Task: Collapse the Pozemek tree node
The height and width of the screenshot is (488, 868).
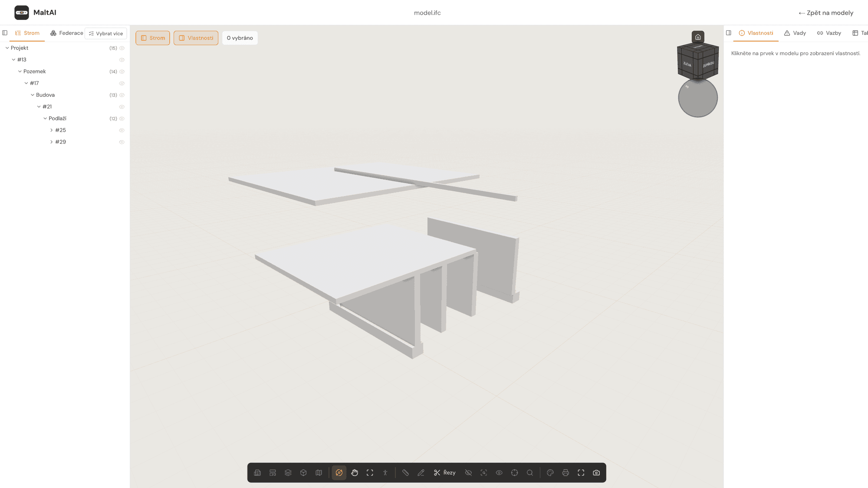Action: coord(20,72)
